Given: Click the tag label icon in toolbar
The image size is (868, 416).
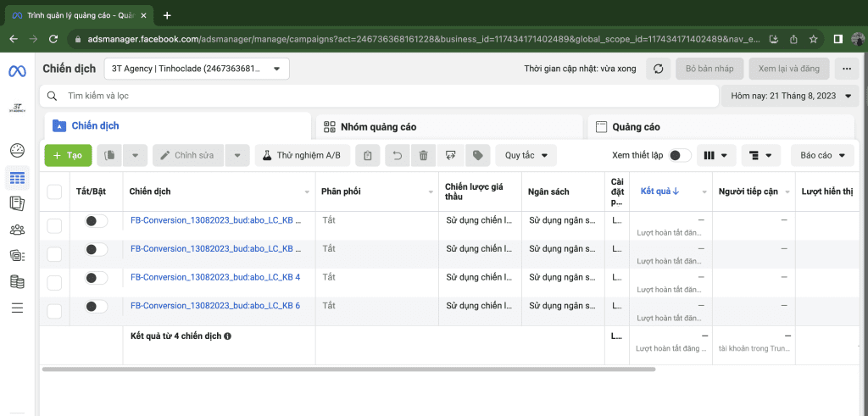Looking at the screenshot, I should 477,155.
